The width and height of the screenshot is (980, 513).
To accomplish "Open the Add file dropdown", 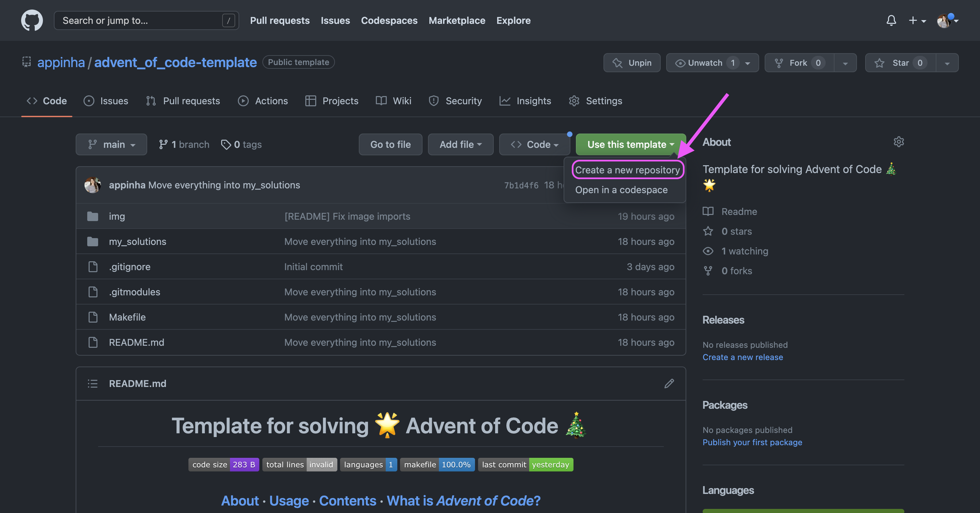I will click(x=460, y=144).
